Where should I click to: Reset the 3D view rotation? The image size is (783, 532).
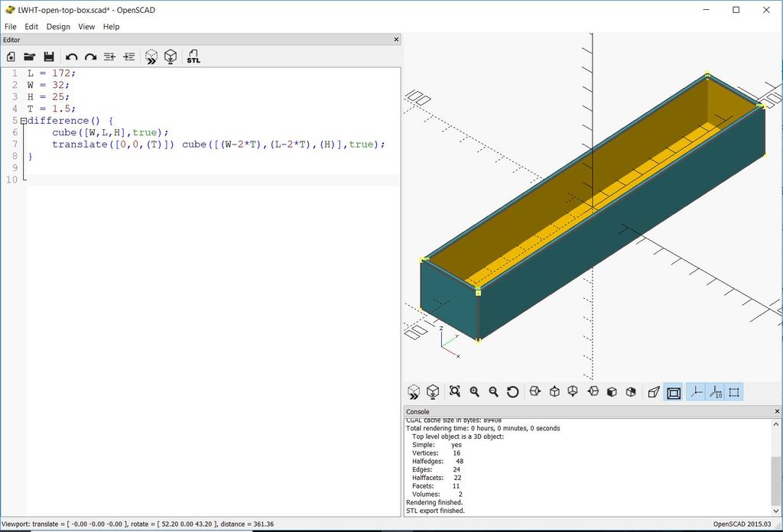click(x=512, y=392)
